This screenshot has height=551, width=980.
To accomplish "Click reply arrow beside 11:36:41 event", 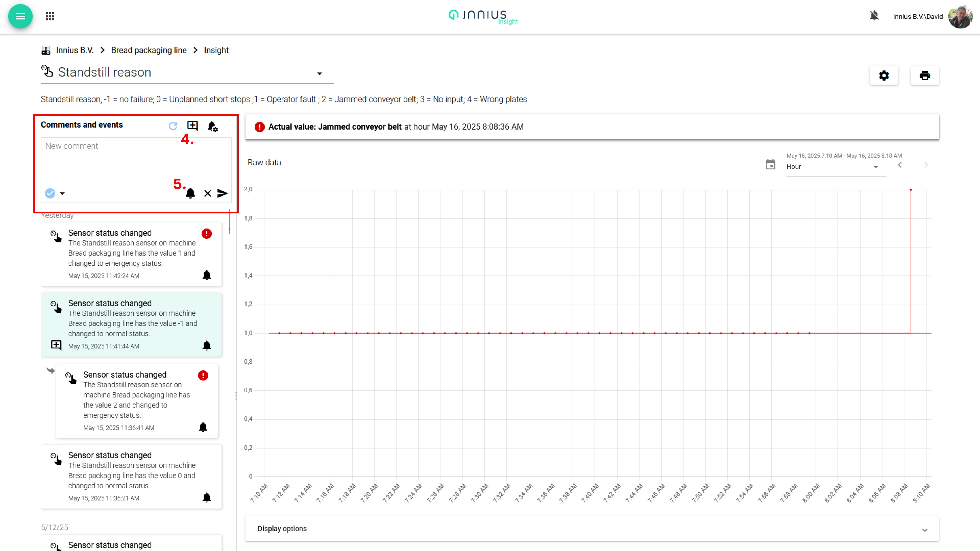I will (x=51, y=370).
